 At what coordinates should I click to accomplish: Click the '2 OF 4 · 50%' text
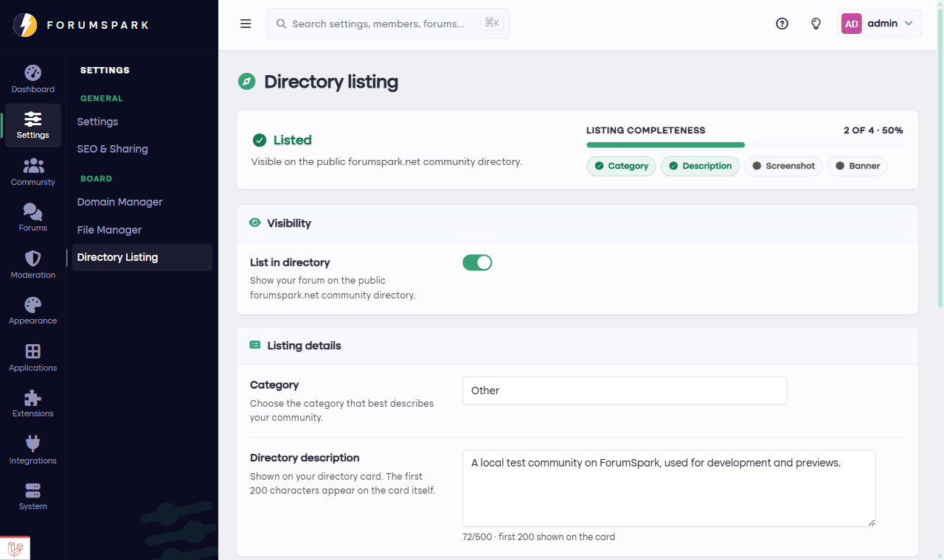[x=873, y=130]
